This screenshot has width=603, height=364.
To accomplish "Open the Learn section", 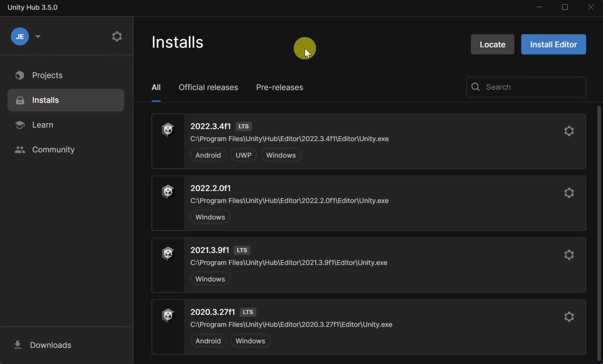I will pyautogui.click(x=42, y=125).
